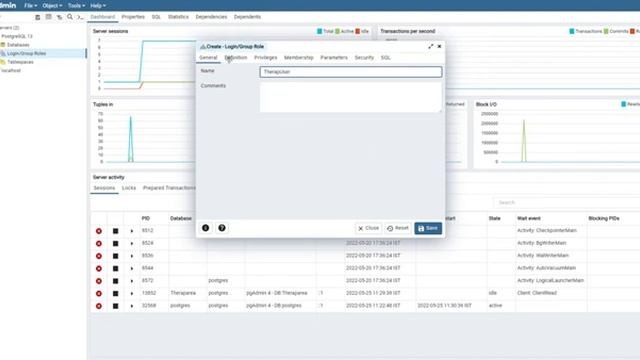This screenshot has width=640, height=360.
Task: Open Prepared Transactions tab
Action: point(169,188)
